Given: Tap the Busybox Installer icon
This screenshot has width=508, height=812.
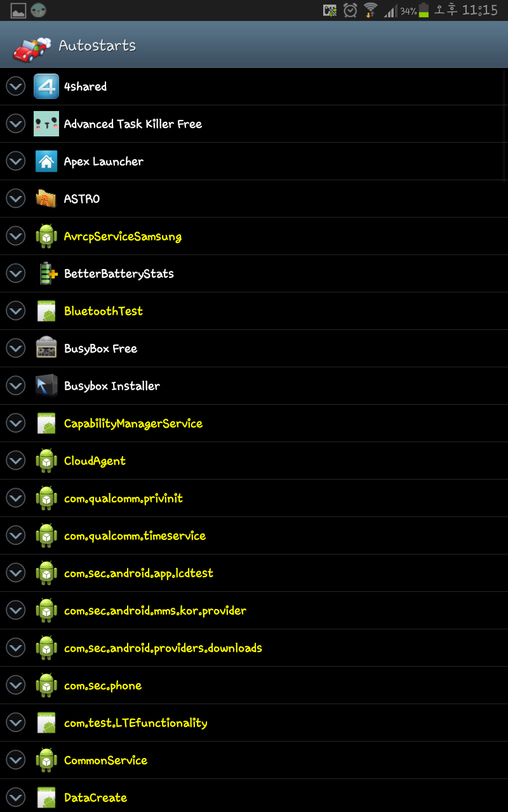Looking at the screenshot, I should (x=46, y=386).
